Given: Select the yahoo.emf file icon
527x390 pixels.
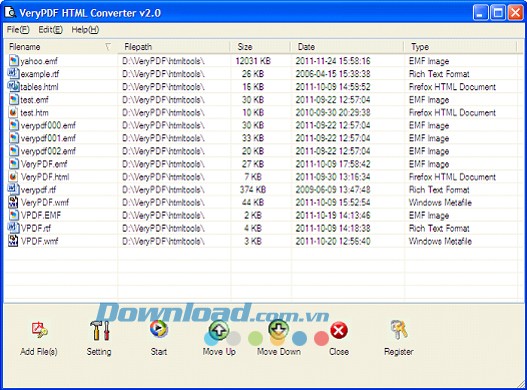Looking at the screenshot, I should [13, 61].
